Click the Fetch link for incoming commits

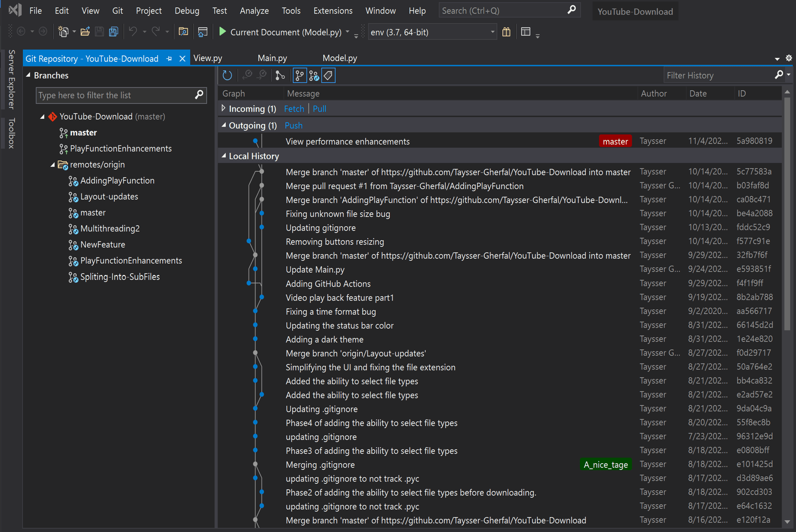pyautogui.click(x=294, y=108)
